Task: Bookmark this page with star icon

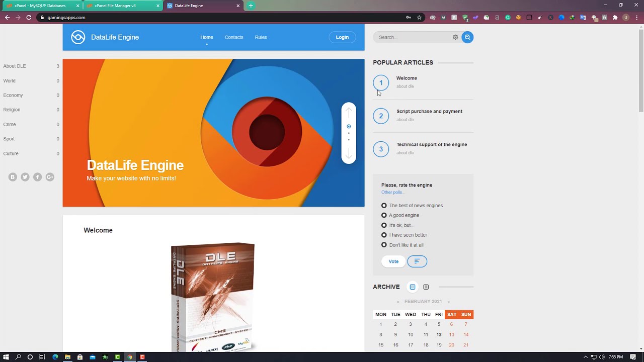Action: pos(419,18)
